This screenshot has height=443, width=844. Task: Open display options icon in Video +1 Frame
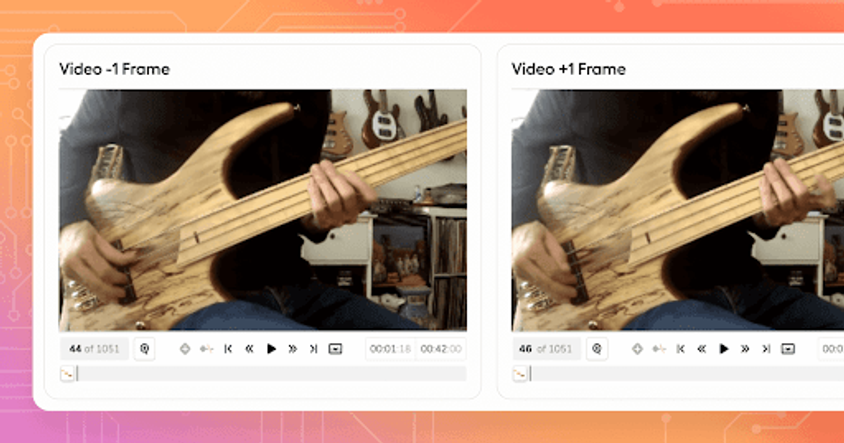788,349
